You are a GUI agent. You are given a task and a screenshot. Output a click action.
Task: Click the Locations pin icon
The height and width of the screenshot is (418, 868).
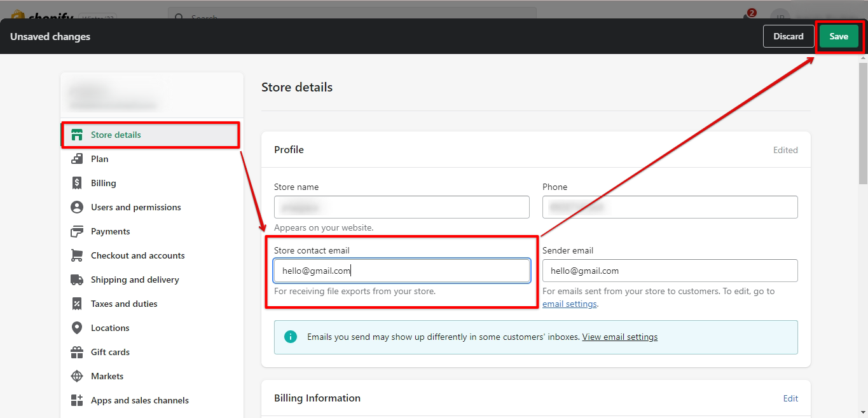tap(77, 328)
